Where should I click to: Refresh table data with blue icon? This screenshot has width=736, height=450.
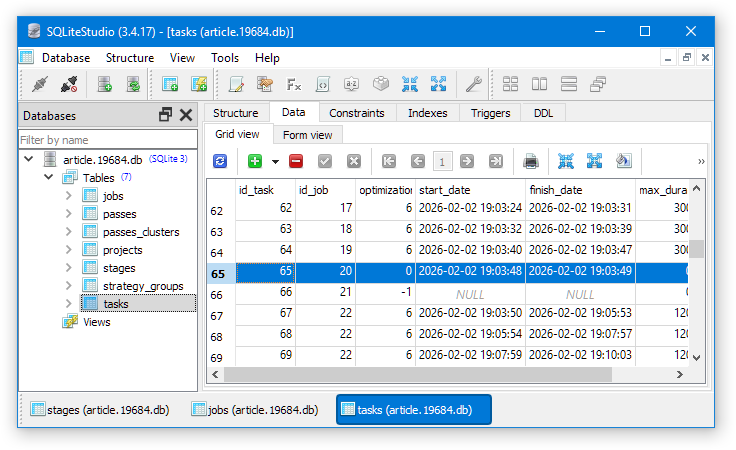click(x=220, y=161)
